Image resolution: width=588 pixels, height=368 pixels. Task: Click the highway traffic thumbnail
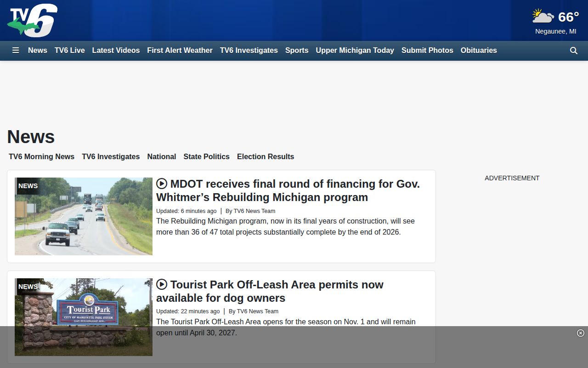[84, 216]
